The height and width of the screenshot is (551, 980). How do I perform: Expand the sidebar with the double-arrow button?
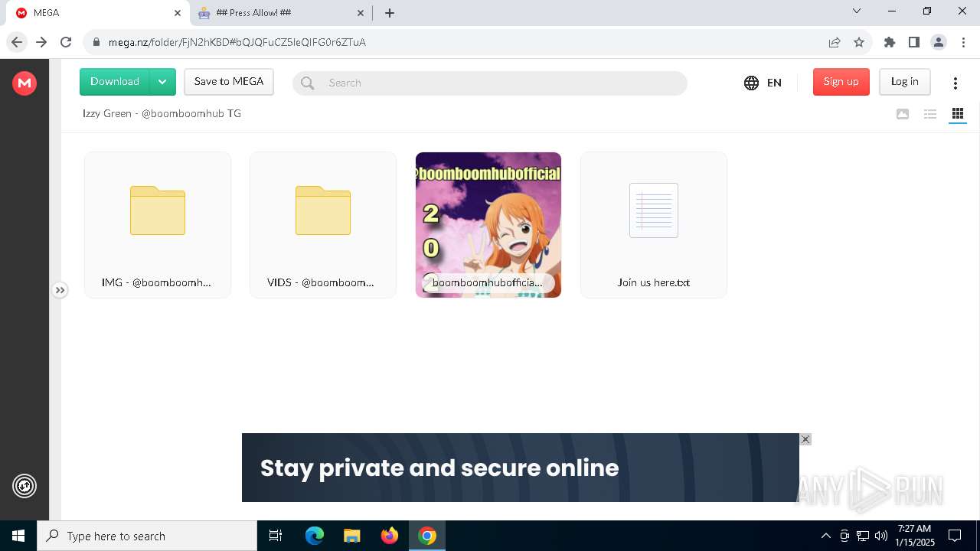point(60,290)
